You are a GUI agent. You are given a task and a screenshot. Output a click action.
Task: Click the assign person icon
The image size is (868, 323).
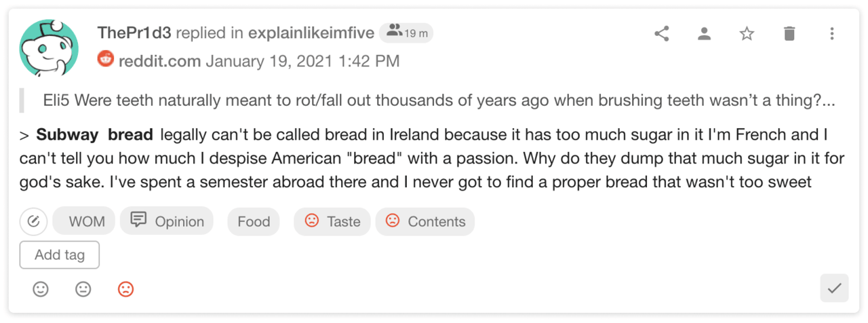[704, 33]
